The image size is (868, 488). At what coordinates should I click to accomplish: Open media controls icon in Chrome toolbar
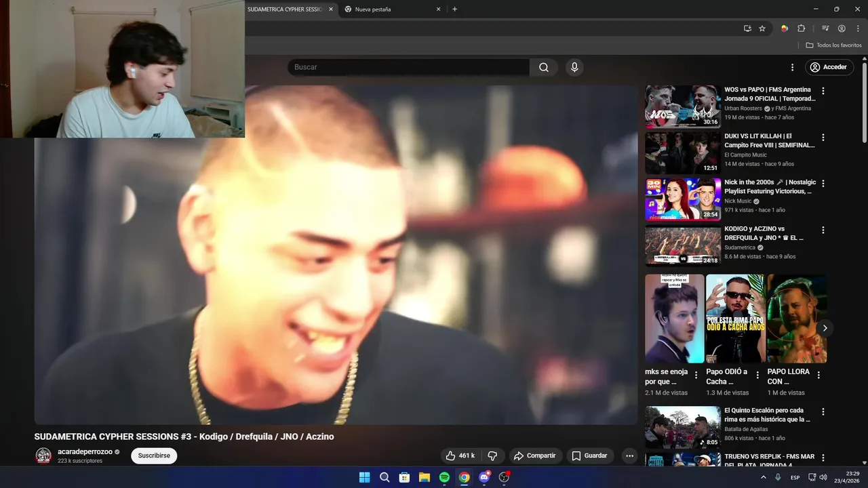point(825,28)
